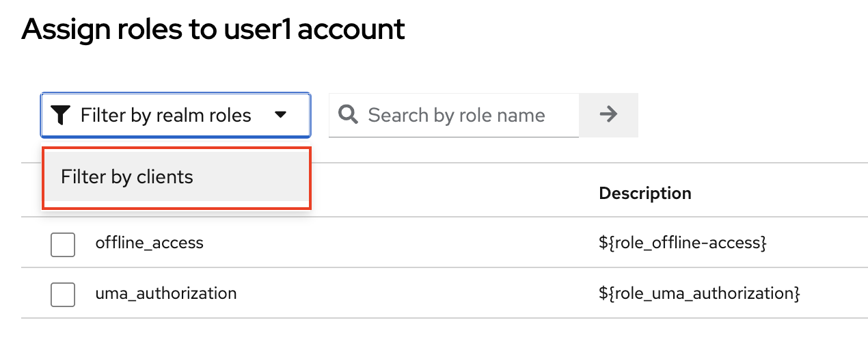Click the ${role_uma_authorization} description text
The width and height of the screenshot is (868, 357).
click(699, 293)
